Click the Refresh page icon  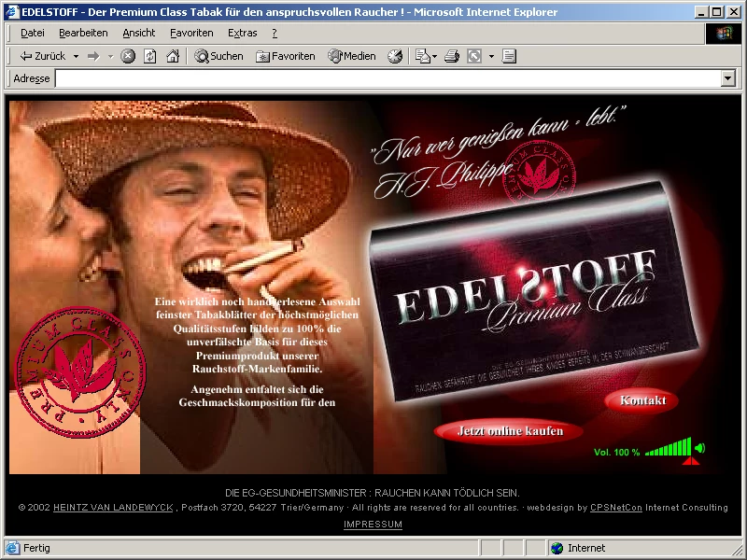tap(150, 56)
